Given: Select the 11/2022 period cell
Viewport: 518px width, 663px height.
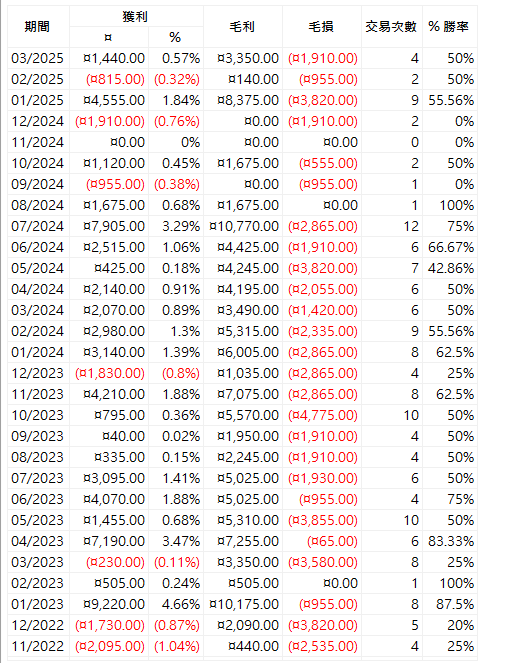Looking at the screenshot, I should pyautogui.click(x=38, y=646).
